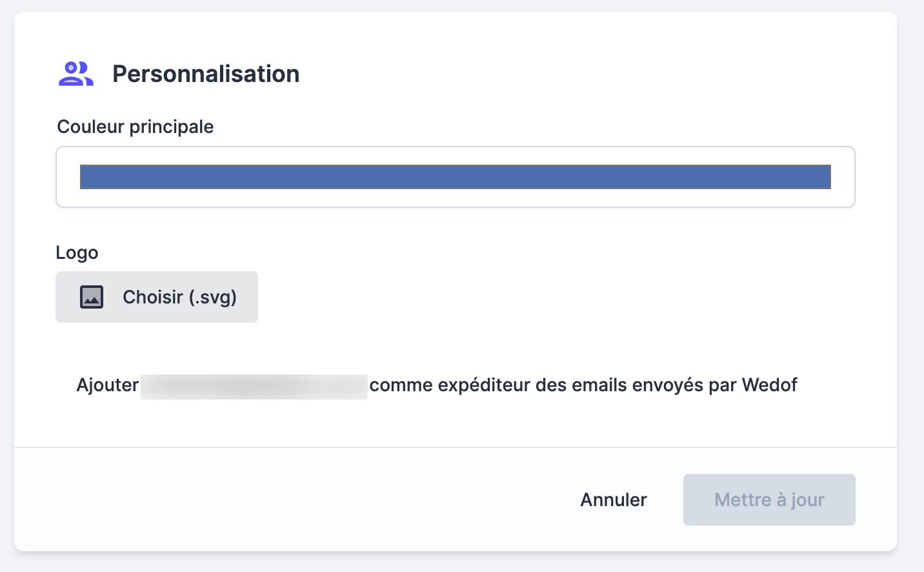Click the image icon inside the Choisir button

92,297
